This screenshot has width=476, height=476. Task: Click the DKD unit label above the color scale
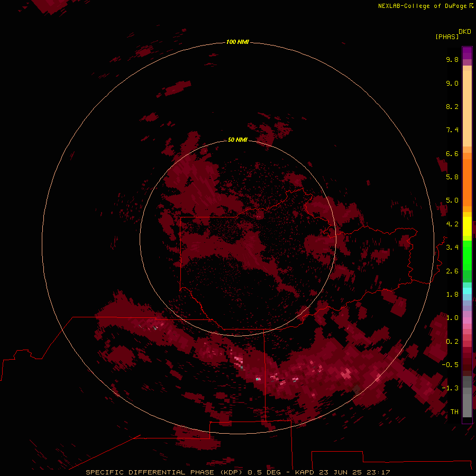coord(465,32)
